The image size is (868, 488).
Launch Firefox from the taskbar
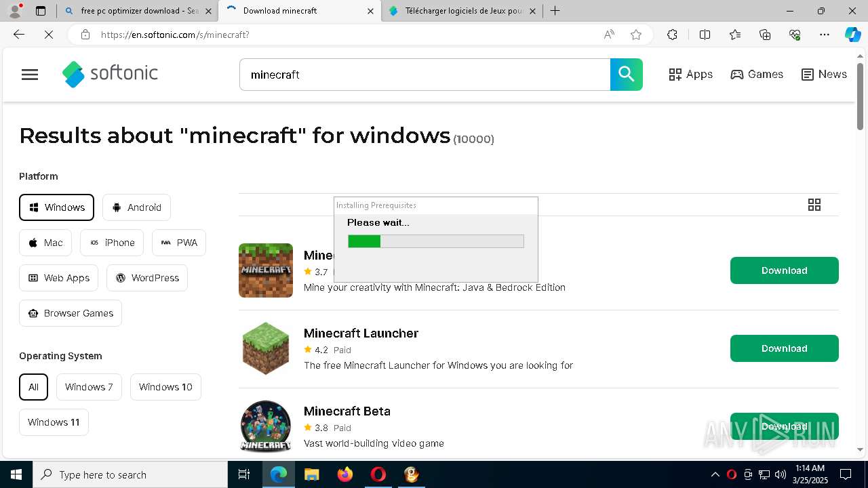pyautogui.click(x=345, y=474)
